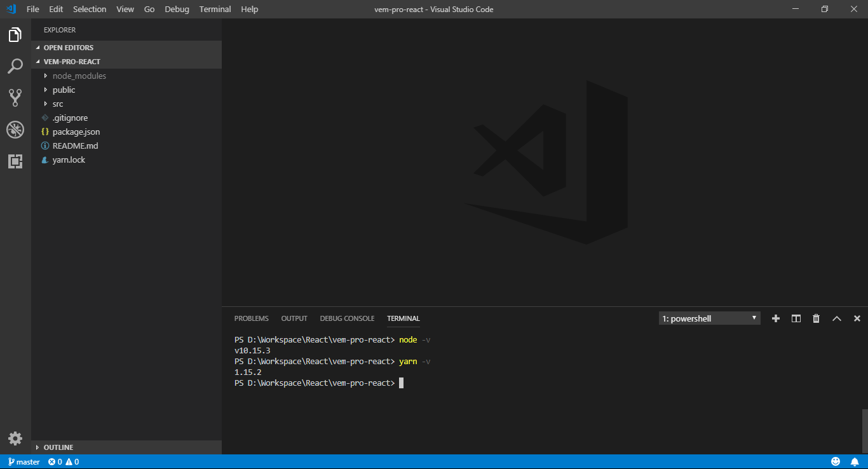Restore down the VS Code window
Viewport: 868px width, 469px height.
tap(825, 9)
